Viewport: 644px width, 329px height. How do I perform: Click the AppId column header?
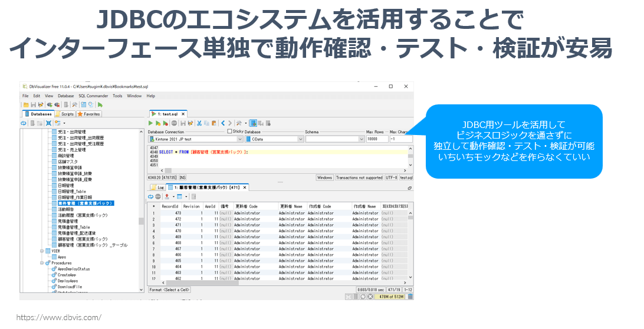point(211,206)
